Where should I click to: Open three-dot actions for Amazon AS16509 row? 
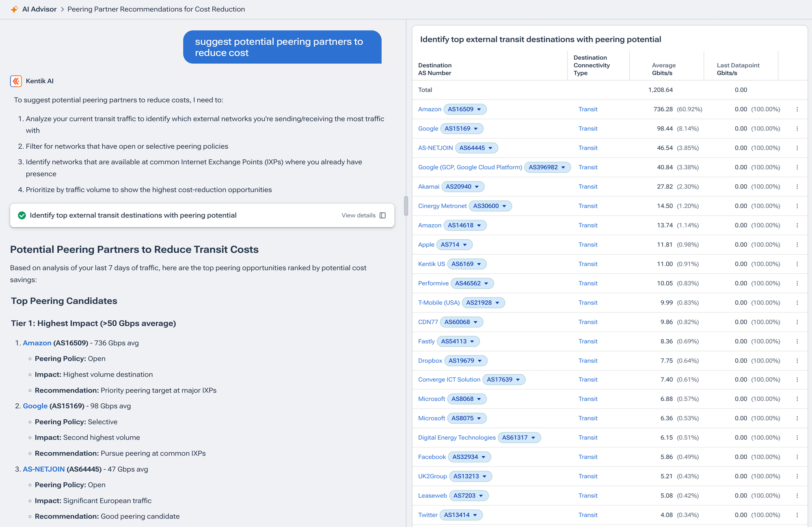click(x=797, y=109)
